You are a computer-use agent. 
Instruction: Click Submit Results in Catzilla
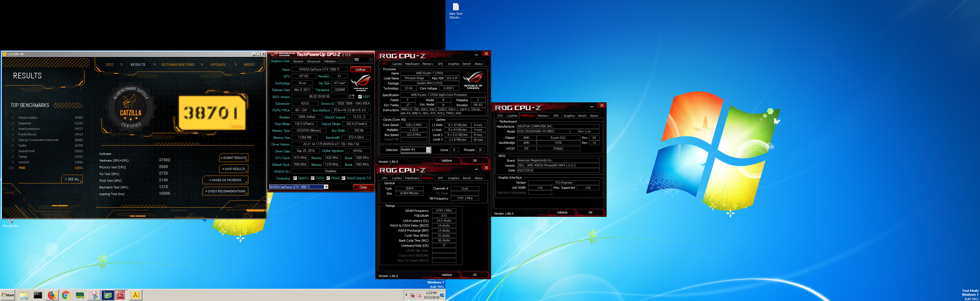pyautogui.click(x=234, y=158)
